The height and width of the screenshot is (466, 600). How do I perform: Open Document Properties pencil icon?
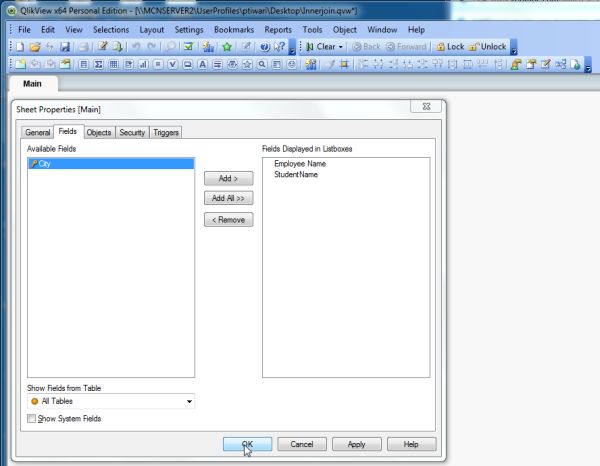click(546, 64)
